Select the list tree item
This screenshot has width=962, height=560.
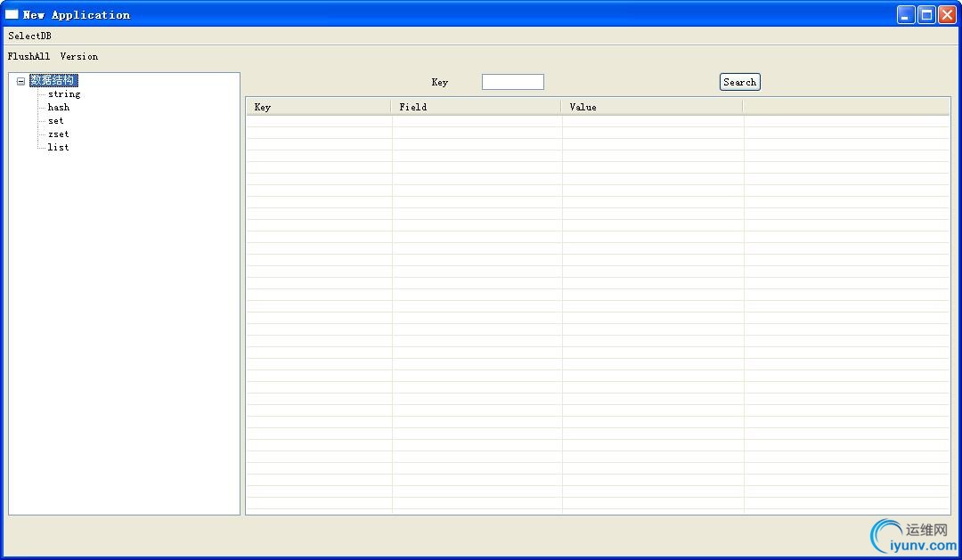pos(58,147)
